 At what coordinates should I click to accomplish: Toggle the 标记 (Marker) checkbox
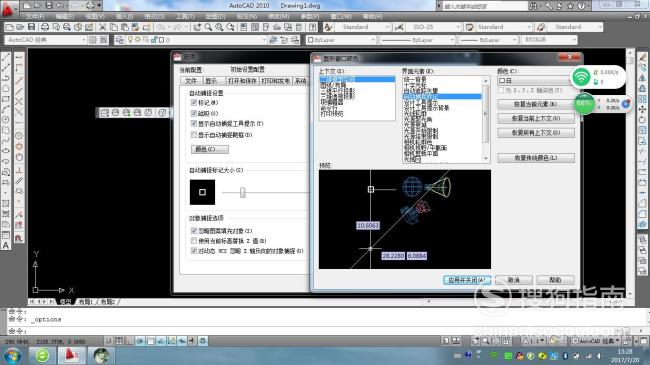[194, 102]
